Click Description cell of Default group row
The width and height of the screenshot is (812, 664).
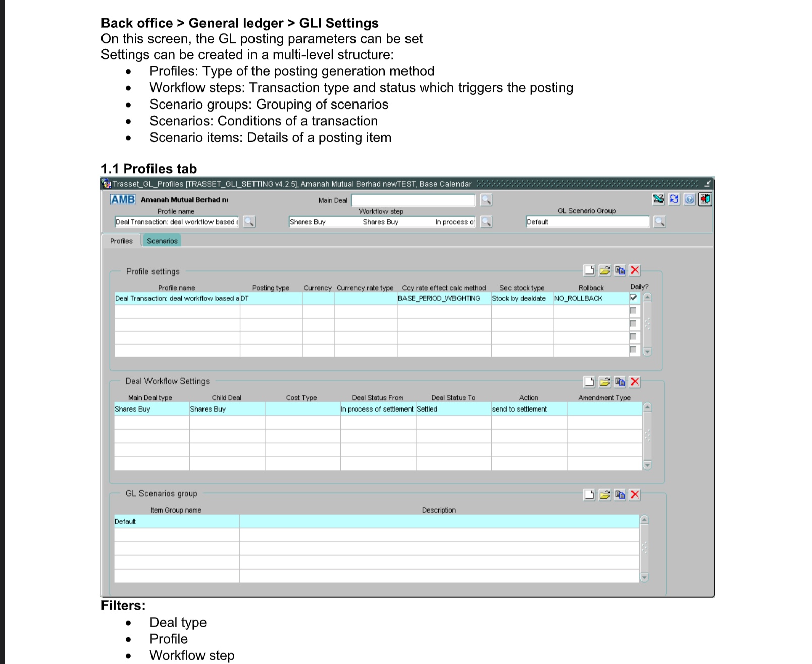tap(439, 521)
